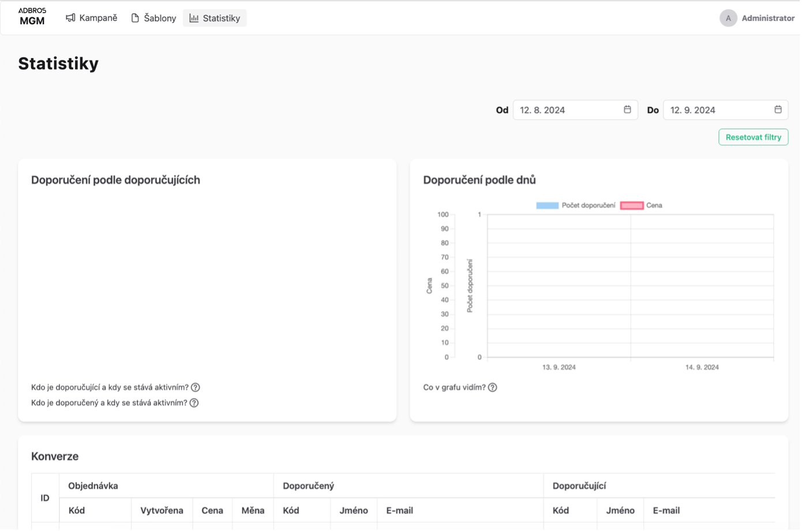This screenshot has height=532, width=802.
Task: Click Cena column header in Konverze table
Action: [x=212, y=511]
